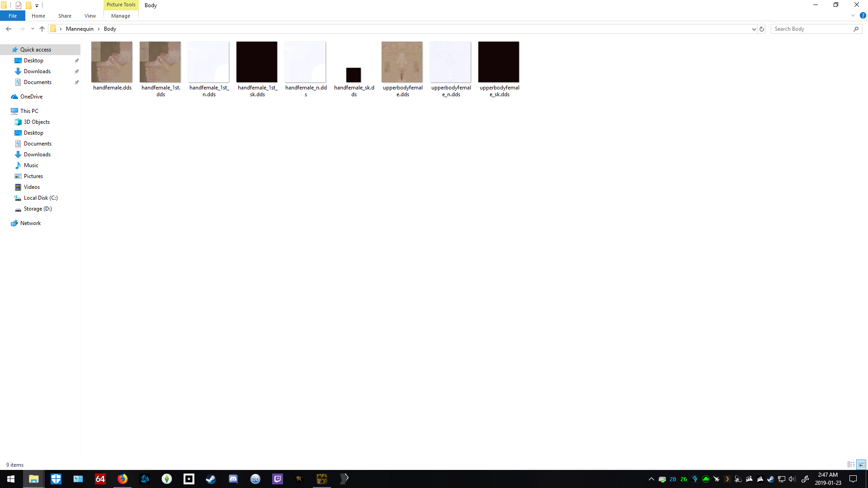Select the handfemale.dds thumbnail

[112, 62]
